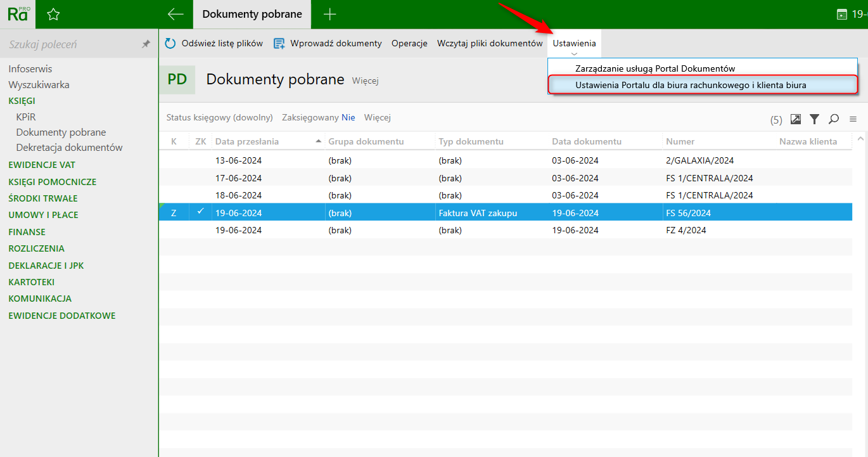This screenshot has width=868, height=457.
Task: Click the ZK column header
Action: pos(201,141)
